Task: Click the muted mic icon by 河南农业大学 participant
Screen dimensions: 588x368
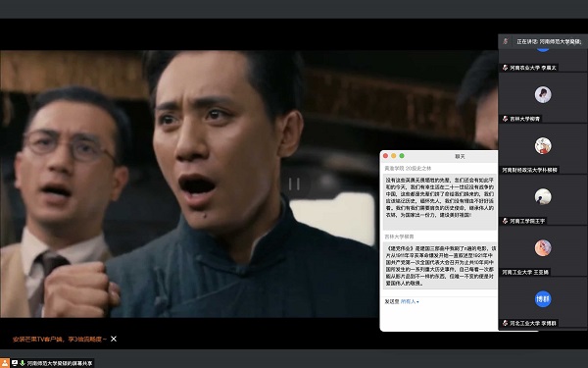Action: point(505,68)
